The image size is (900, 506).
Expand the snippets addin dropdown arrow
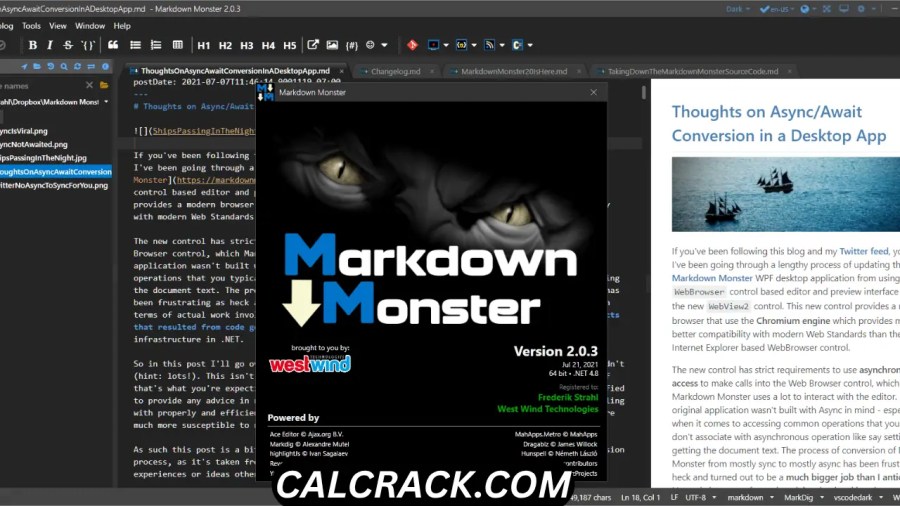(474, 45)
